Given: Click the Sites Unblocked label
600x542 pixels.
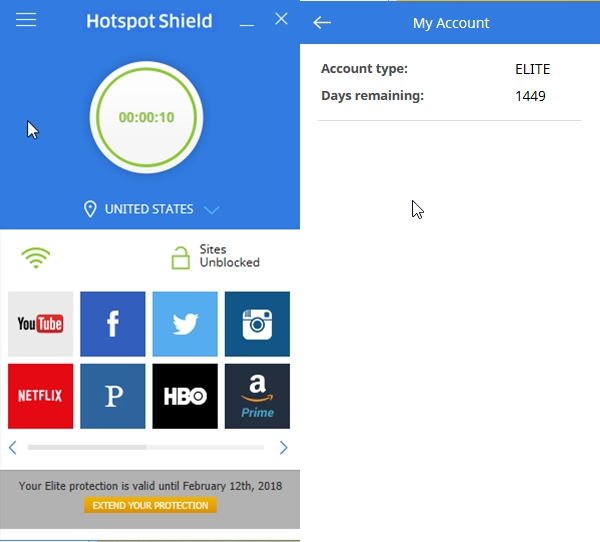Looking at the screenshot, I should 230,256.
